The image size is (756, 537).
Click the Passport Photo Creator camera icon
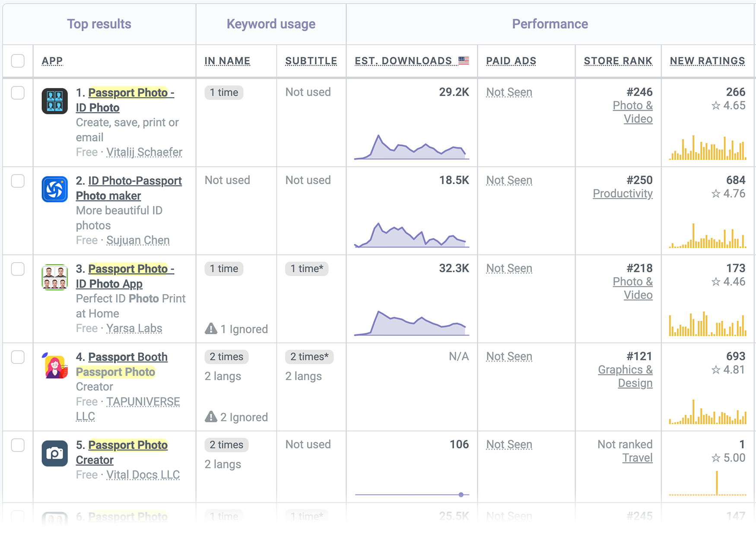tap(54, 454)
